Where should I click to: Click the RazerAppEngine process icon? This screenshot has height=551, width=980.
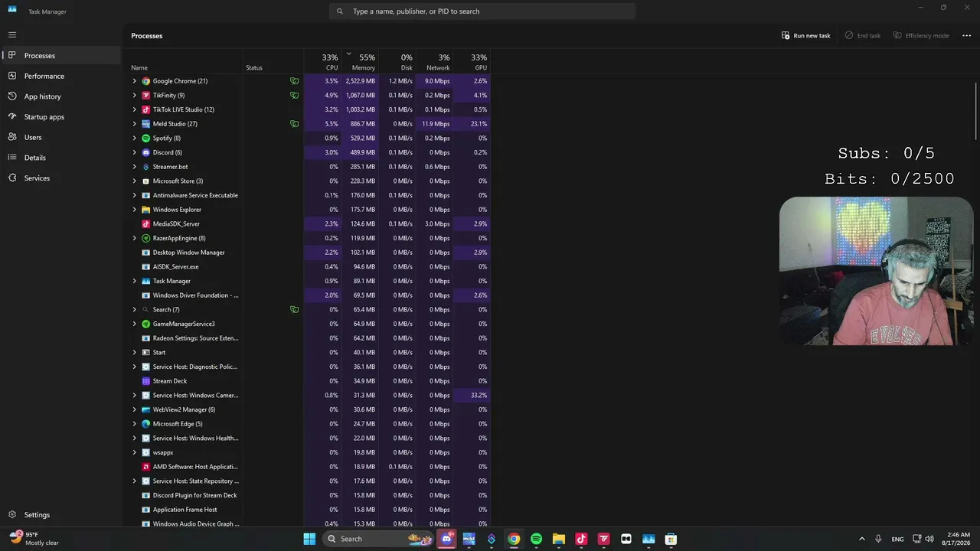[x=145, y=238]
